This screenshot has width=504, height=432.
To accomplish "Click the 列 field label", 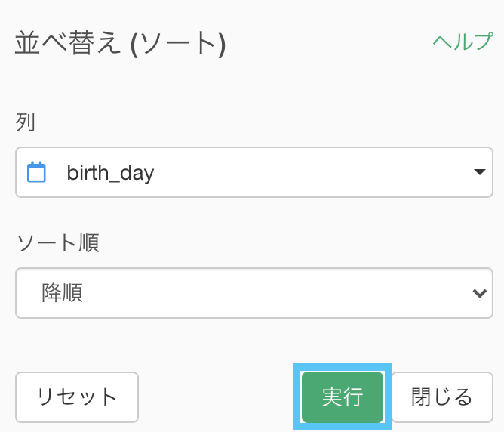I will pyautogui.click(x=25, y=122).
